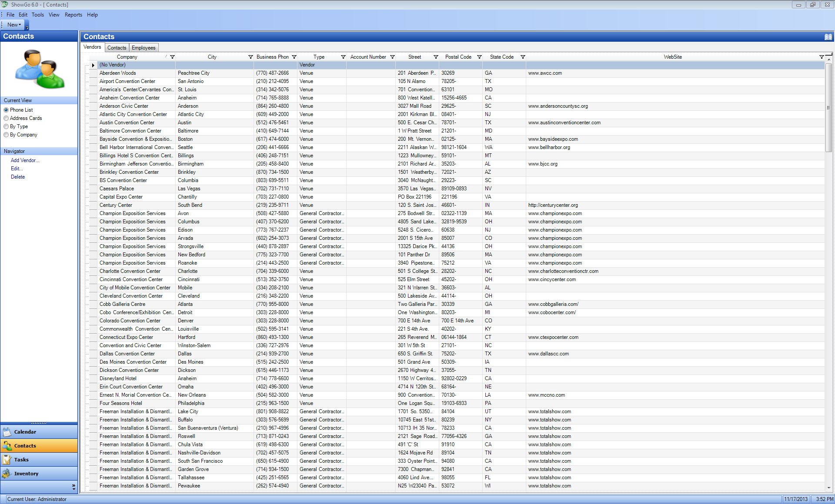The image size is (835, 504).
Task: Click the filter icon on Company column
Action: [x=172, y=57]
